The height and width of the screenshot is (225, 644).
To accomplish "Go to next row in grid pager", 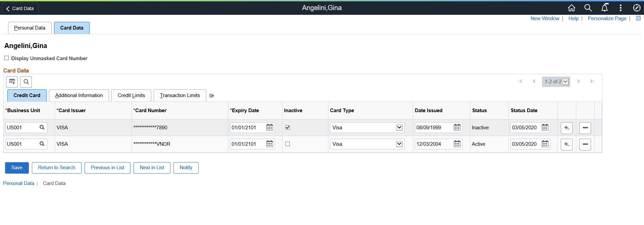I will (579, 81).
